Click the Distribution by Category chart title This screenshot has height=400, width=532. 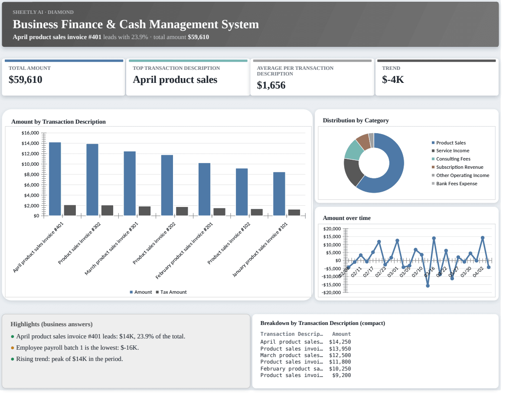(x=356, y=121)
